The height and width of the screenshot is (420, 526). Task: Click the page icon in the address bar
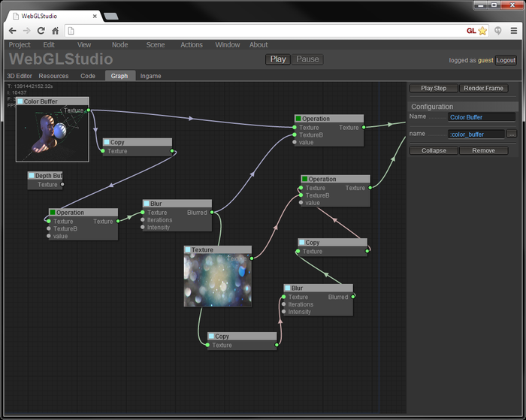coord(71,31)
